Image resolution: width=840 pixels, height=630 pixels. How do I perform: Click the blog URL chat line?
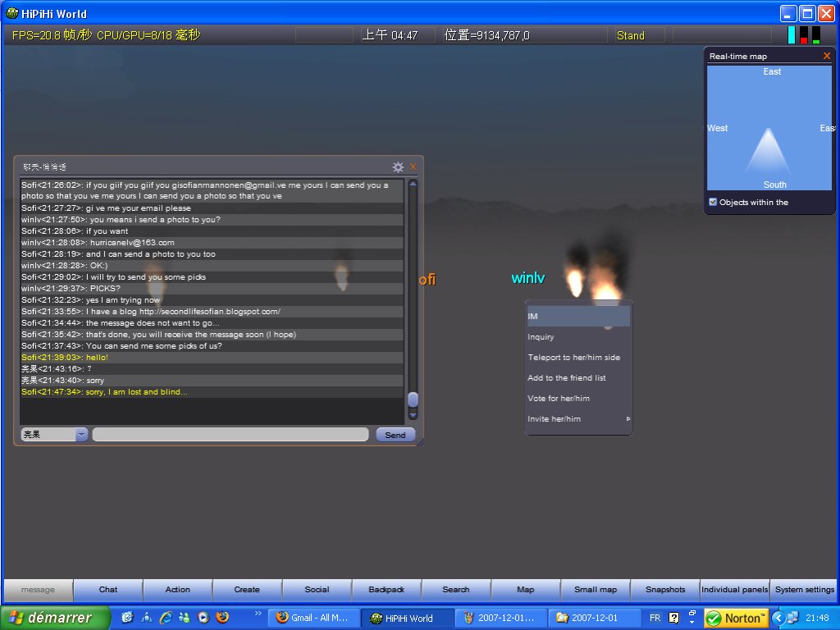click(212, 311)
